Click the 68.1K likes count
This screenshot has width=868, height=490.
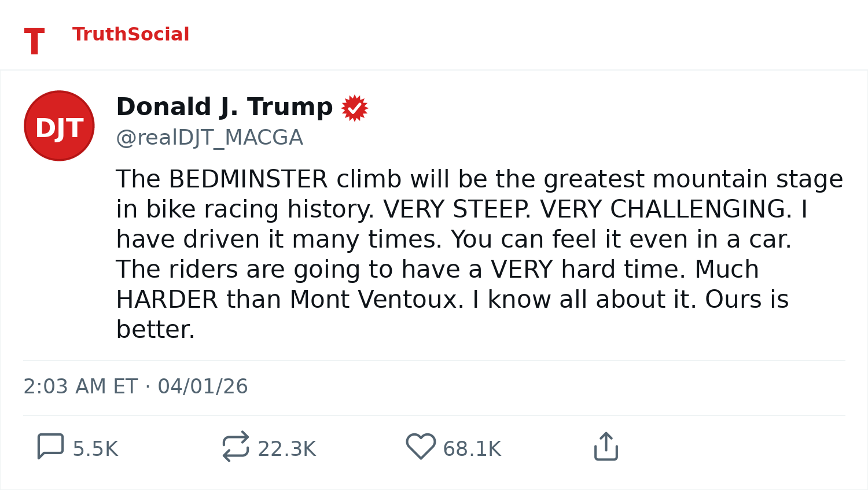pyautogui.click(x=472, y=449)
